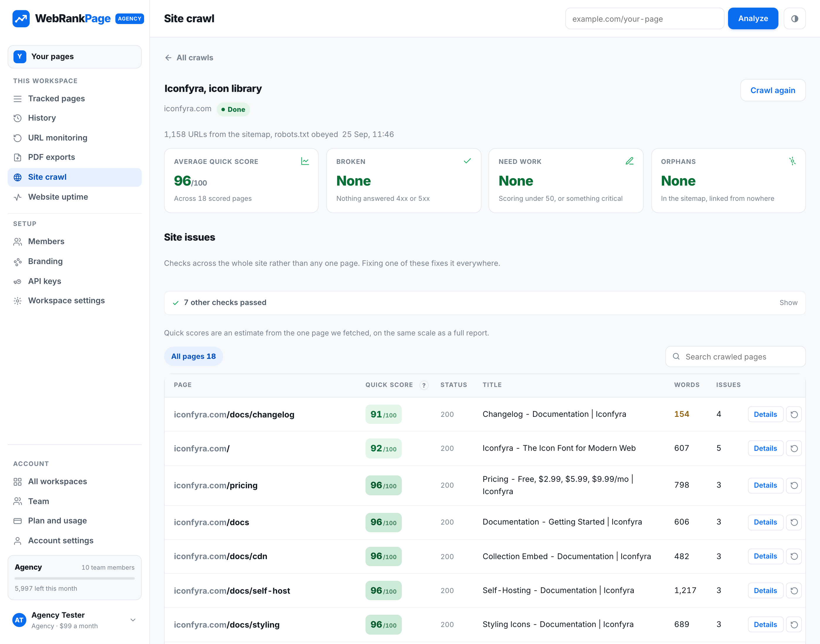The width and height of the screenshot is (820, 644).
Task: Click the Quick score help question icon
Action: pos(424,385)
